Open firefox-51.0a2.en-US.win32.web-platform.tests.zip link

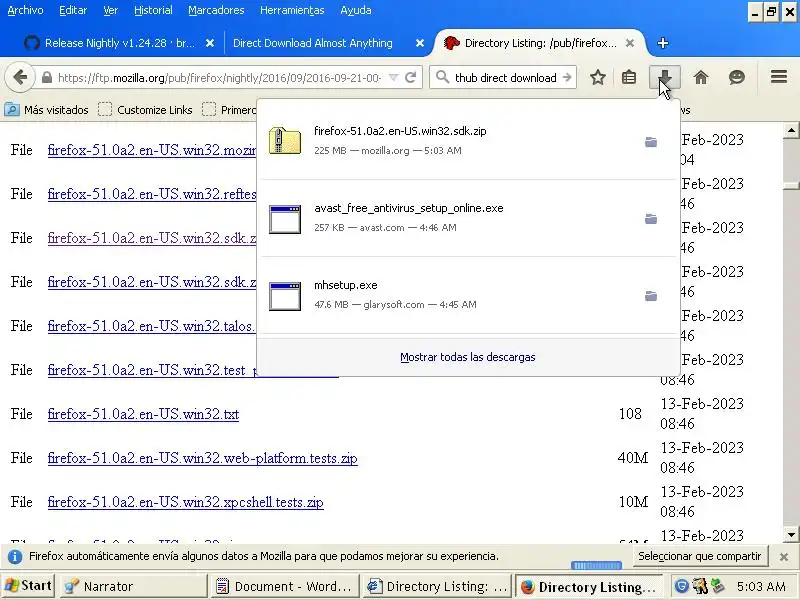(203, 458)
